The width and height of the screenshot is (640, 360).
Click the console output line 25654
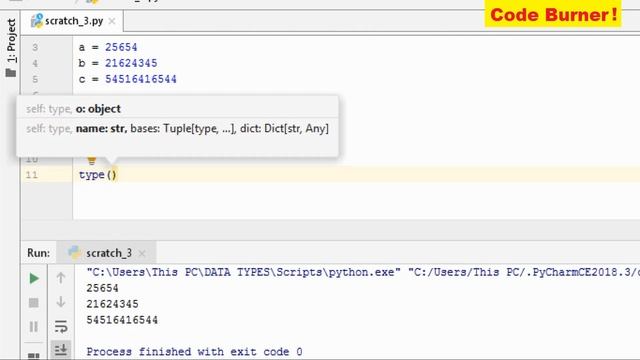click(x=102, y=288)
